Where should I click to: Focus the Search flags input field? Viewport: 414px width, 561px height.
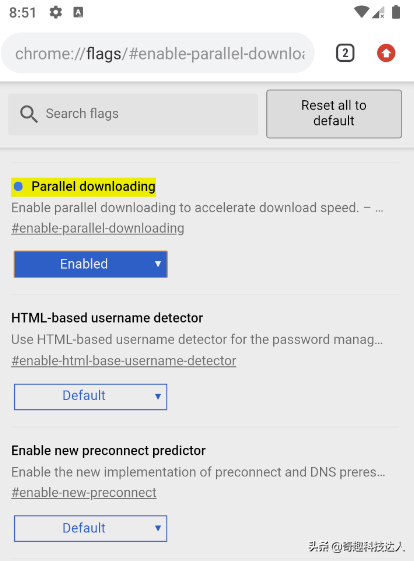(133, 114)
